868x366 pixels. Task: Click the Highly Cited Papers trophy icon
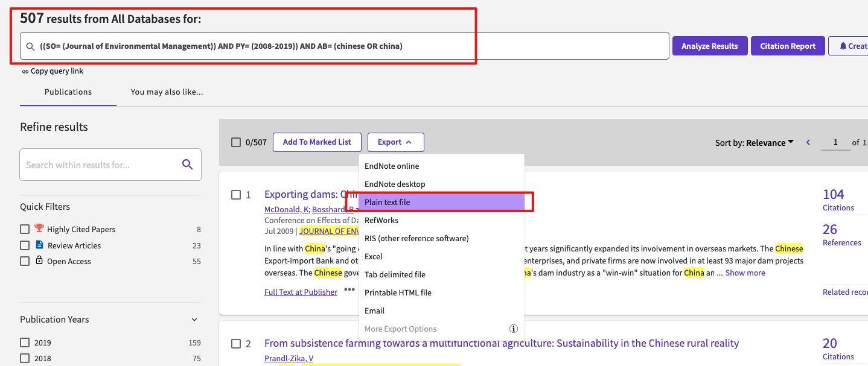click(39, 229)
